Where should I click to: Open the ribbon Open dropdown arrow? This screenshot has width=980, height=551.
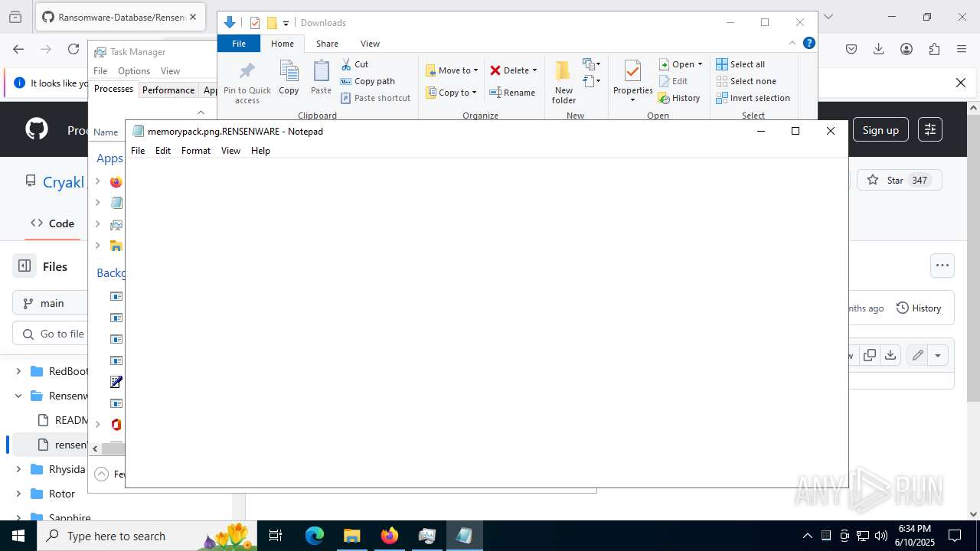click(x=700, y=64)
